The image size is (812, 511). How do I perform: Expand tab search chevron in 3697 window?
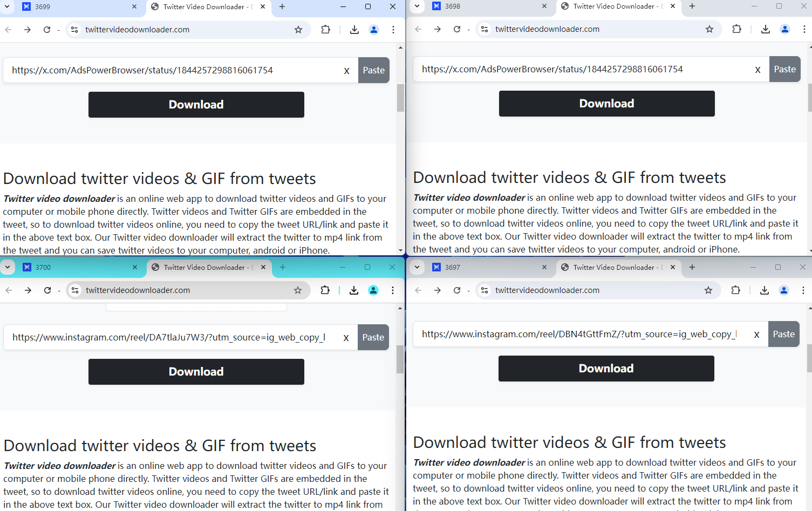coord(417,267)
